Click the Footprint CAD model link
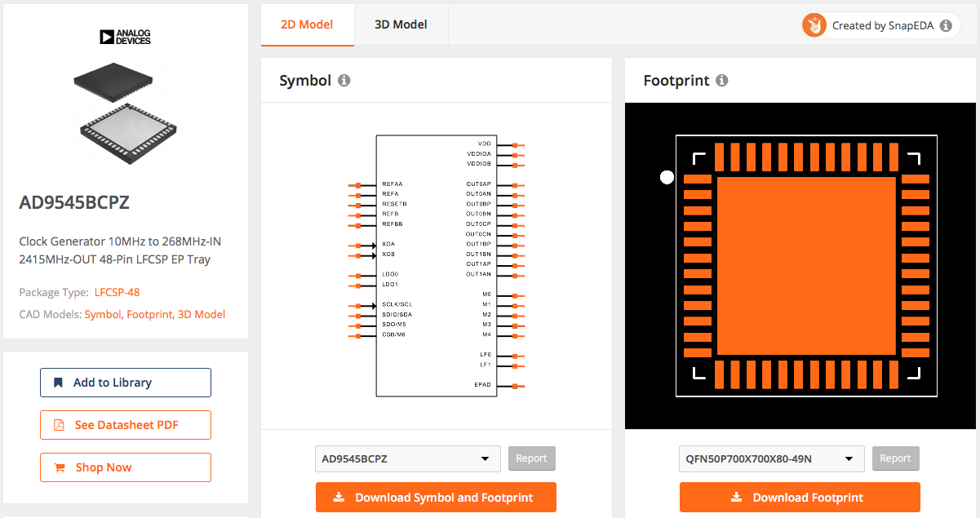The height and width of the screenshot is (518, 980). click(x=149, y=314)
